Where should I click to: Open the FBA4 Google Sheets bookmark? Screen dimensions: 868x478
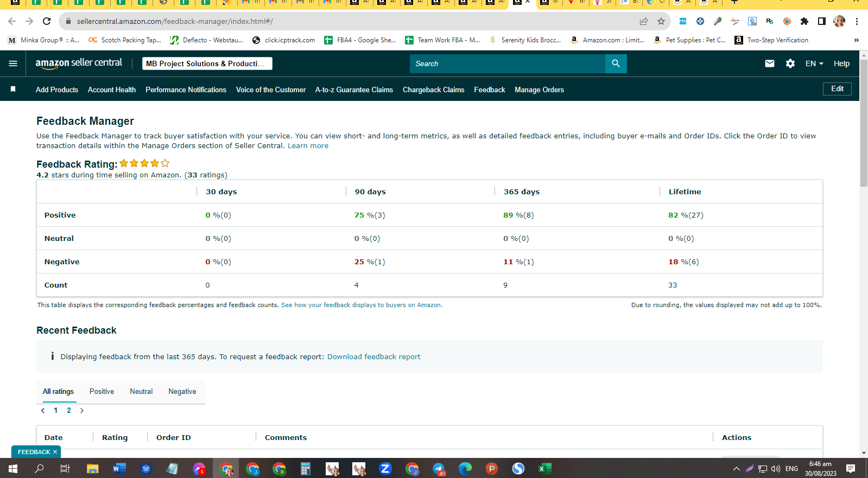click(360, 40)
